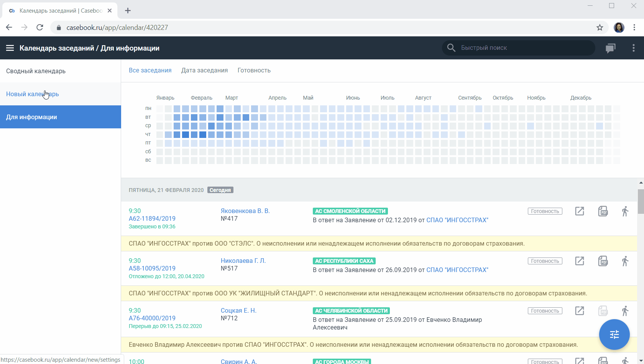Reload the page in browser
644x364 pixels.
coord(40,28)
